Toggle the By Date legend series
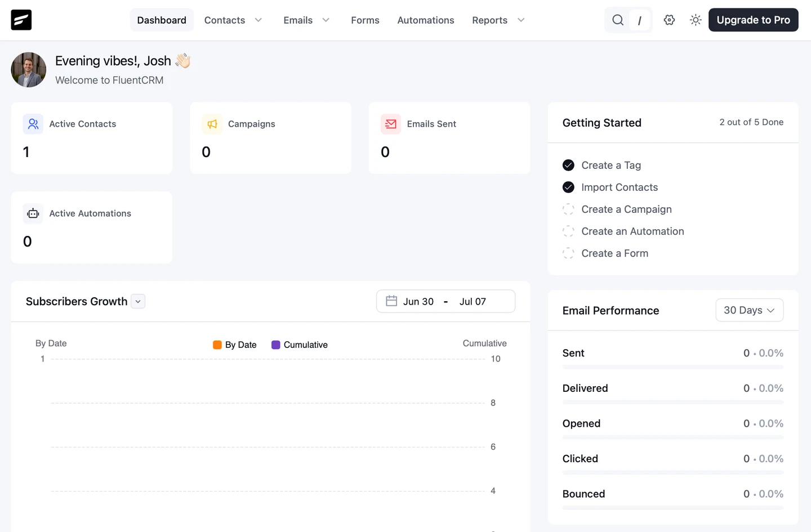 [235, 345]
